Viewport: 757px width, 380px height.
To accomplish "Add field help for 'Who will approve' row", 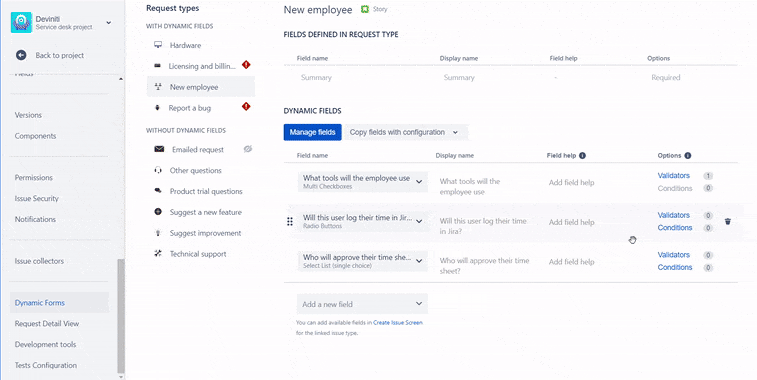I will pyautogui.click(x=572, y=262).
